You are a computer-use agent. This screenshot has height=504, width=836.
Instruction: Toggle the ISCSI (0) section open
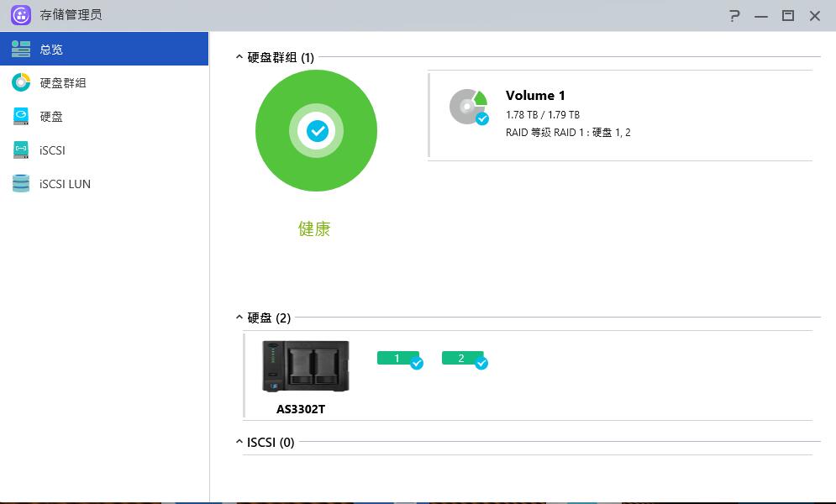pos(238,441)
